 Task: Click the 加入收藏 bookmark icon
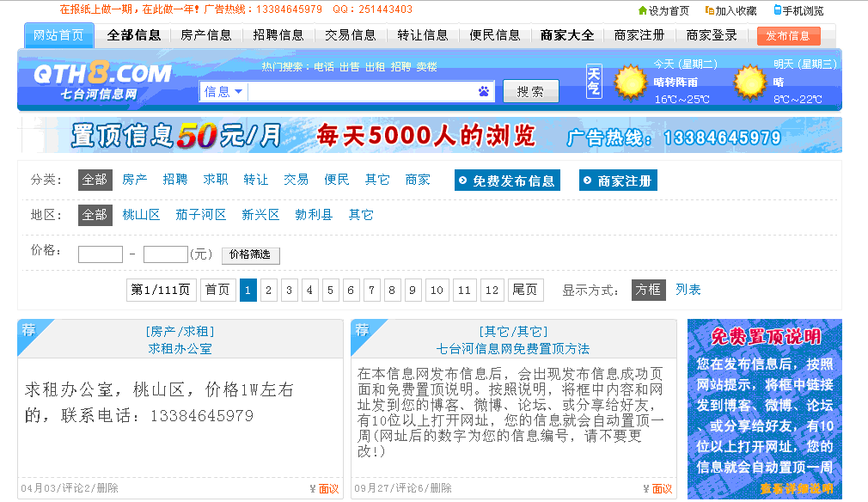pyautogui.click(x=710, y=11)
